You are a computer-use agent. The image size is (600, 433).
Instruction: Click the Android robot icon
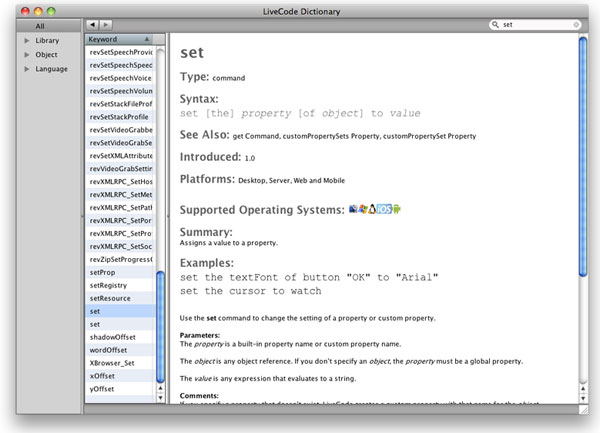(396, 209)
